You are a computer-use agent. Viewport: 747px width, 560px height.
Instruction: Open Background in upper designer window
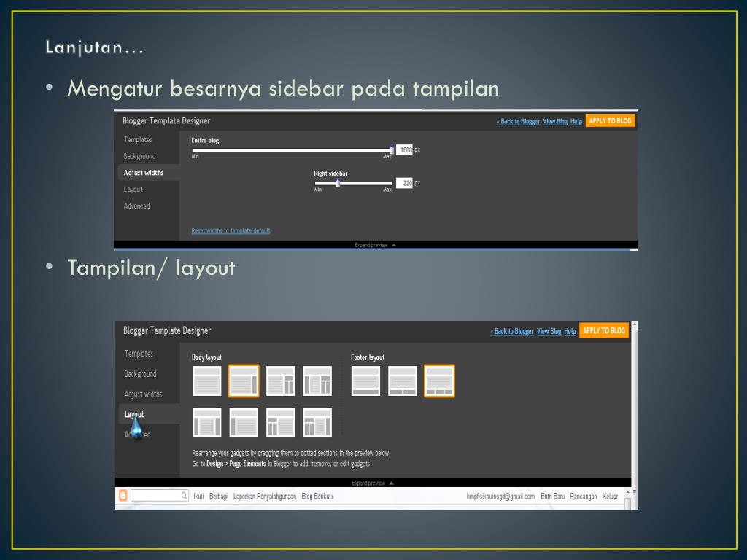(139, 156)
